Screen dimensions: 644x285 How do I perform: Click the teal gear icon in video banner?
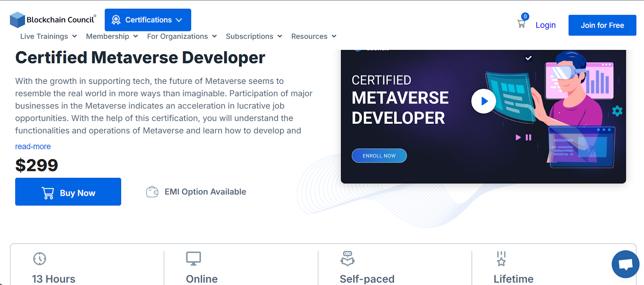coord(617,111)
